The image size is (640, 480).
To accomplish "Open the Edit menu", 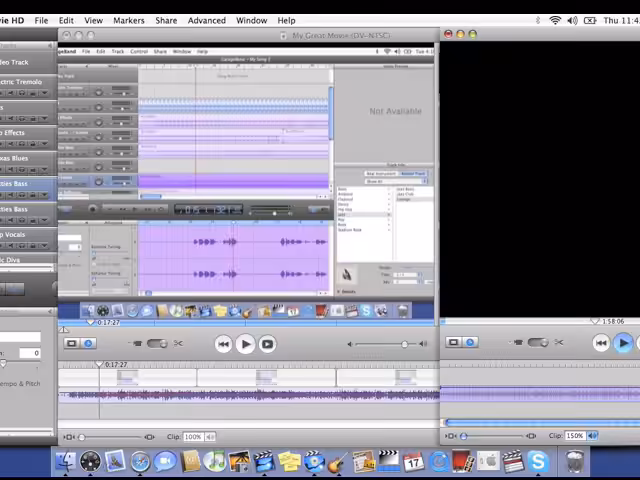I will pos(66,20).
